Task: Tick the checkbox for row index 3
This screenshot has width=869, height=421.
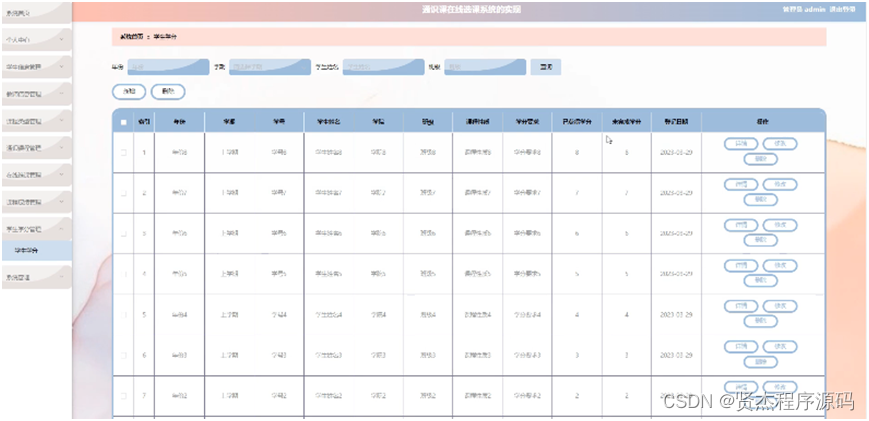Action: (124, 233)
